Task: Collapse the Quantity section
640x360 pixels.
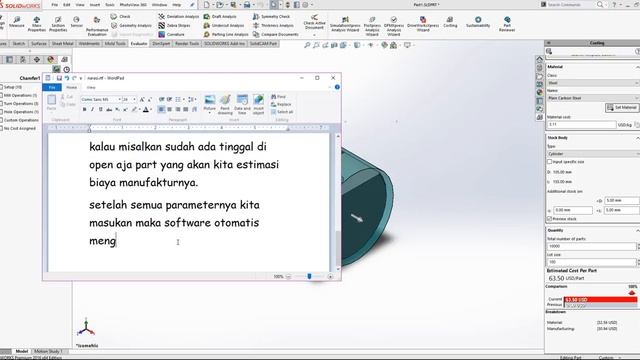Action: click(637, 231)
